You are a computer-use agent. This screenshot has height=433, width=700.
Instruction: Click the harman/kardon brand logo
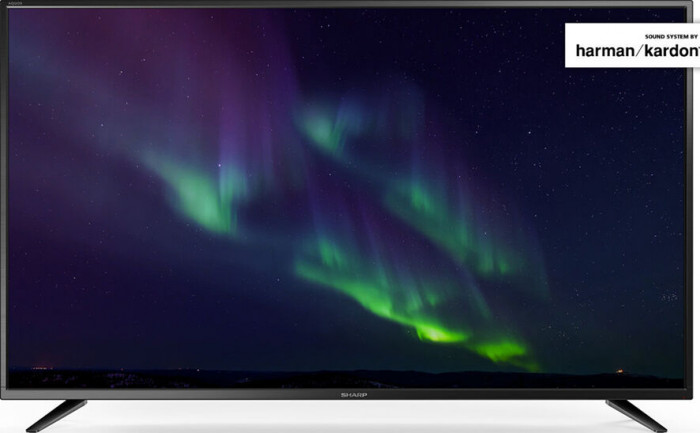coord(636,49)
